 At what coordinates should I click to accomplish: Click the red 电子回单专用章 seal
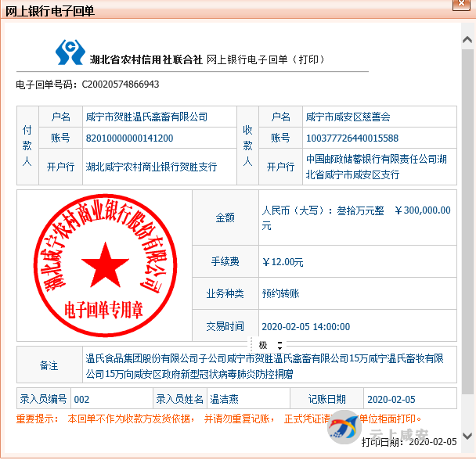coord(105,265)
